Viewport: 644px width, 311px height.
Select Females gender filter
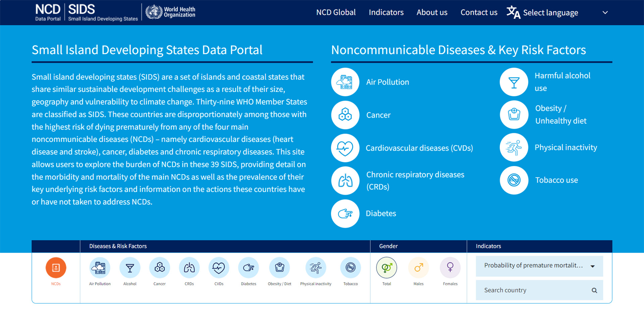tap(450, 268)
